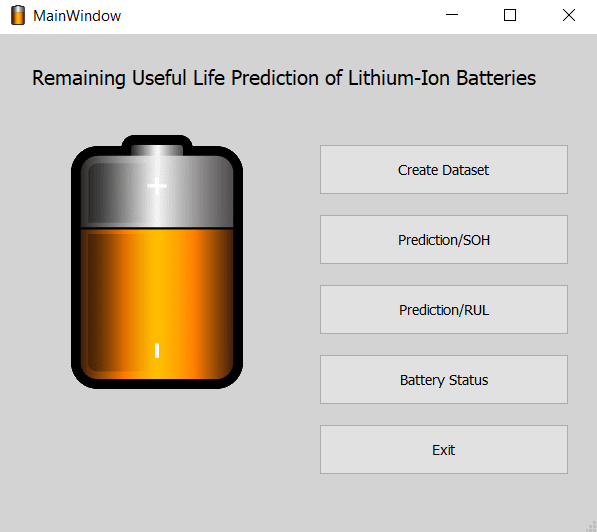The height and width of the screenshot is (532, 597).
Task: Open the Prediction/RUL module
Action: click(444, 310)
